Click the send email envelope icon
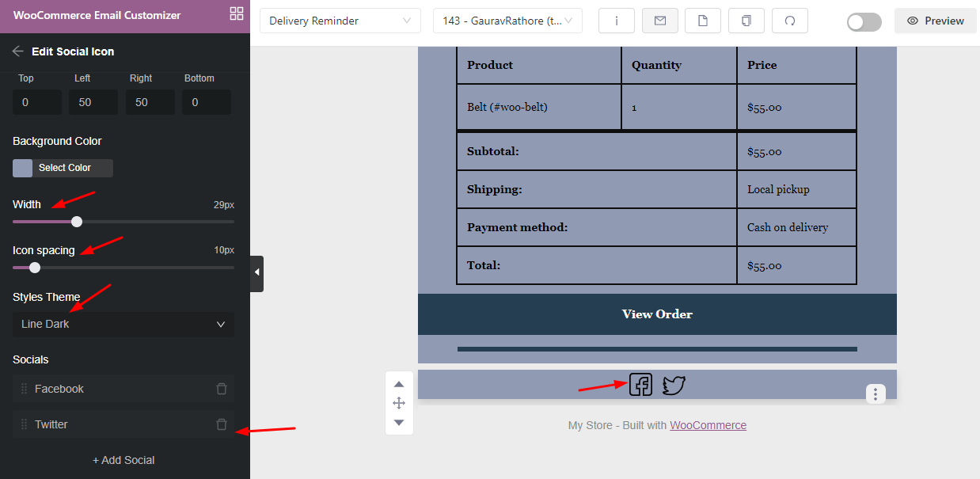This screenshot has width=980, height=479. pos(659,21)
